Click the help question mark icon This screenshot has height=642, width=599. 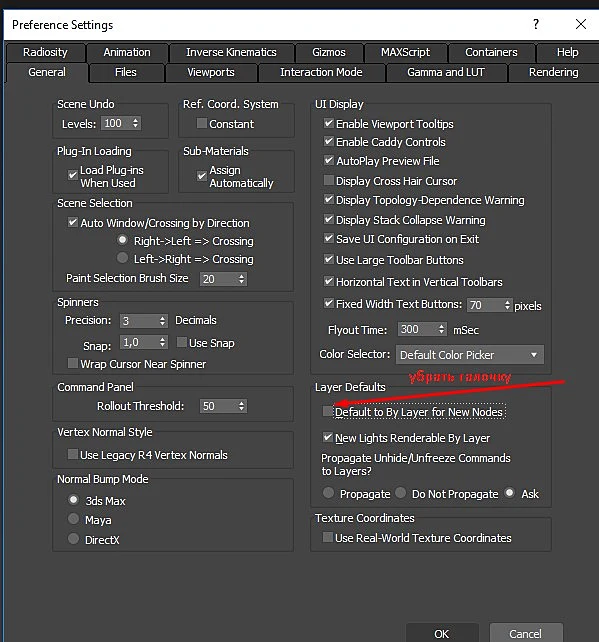[536, 24]
